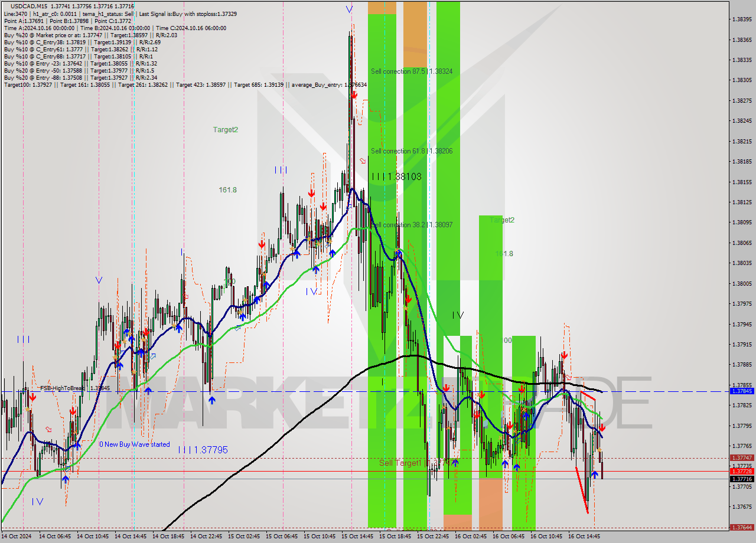Click the Target2 label on white background
Screen dimensions: 756x543
pyautogui.click(x=226, y=129)
